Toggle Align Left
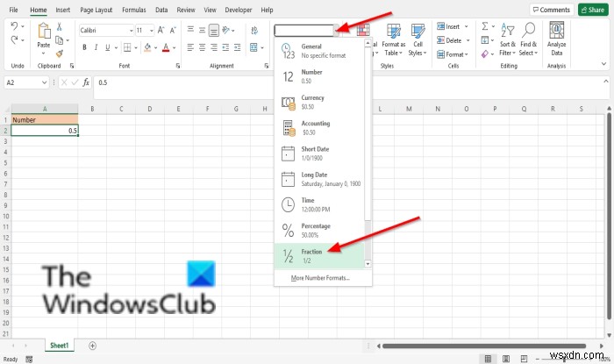This screenshot has width=614, height=364. 190,47
